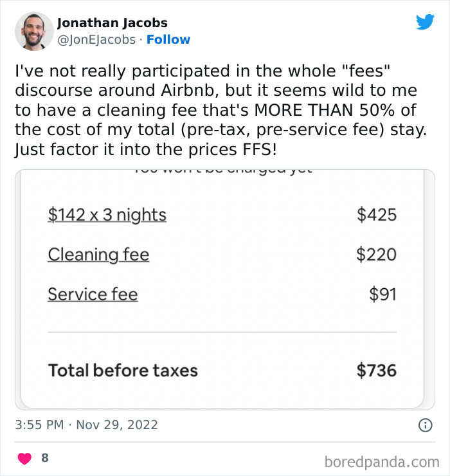Open the tweet info circle icon

point(425,425)
